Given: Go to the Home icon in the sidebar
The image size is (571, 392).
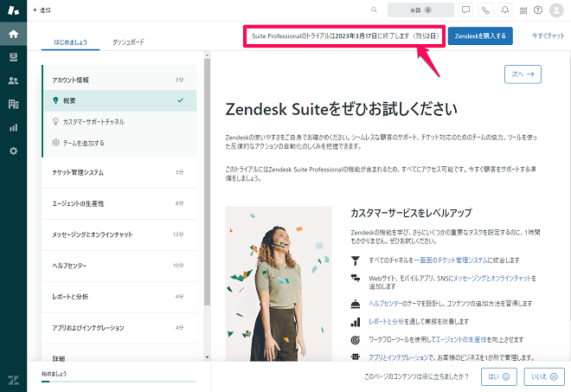Looking at the screenshot, I should click(x=13, y=34).
